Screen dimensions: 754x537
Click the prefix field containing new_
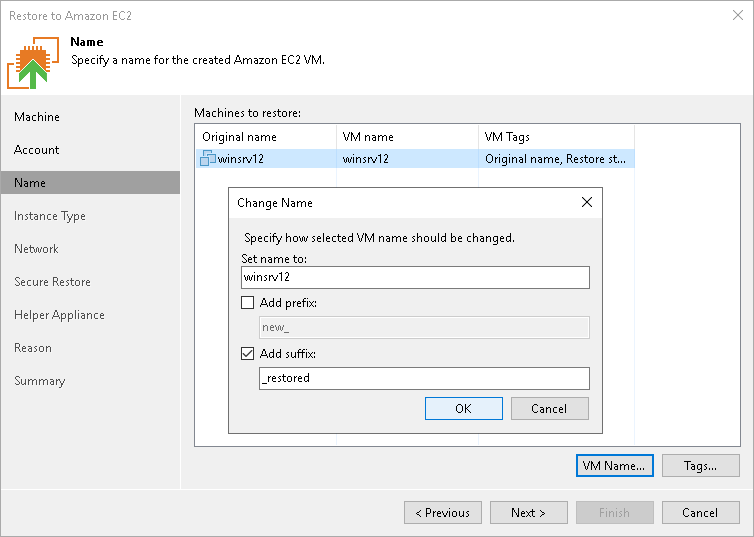[x=424, y=327]
